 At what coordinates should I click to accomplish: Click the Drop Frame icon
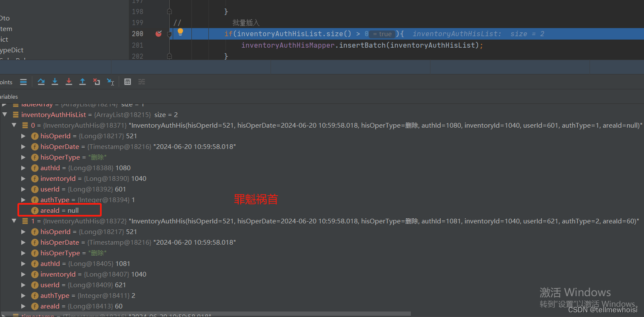click(97, 81)
